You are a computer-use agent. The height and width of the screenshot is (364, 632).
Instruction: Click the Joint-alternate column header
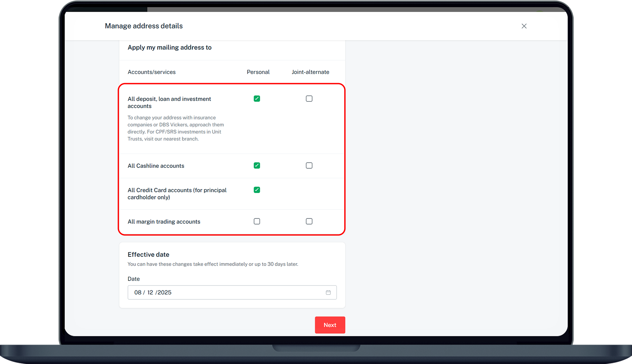click(311, 72)
